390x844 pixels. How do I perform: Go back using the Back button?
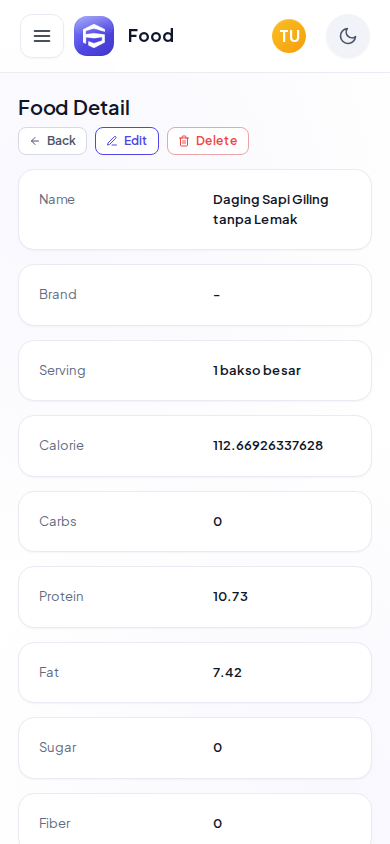tap(53, 141)
